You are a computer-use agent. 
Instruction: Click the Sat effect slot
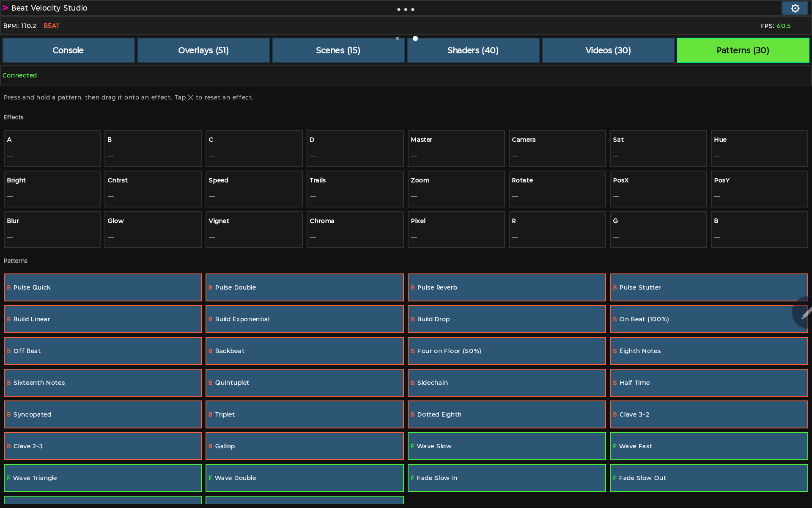coord(658,148)
